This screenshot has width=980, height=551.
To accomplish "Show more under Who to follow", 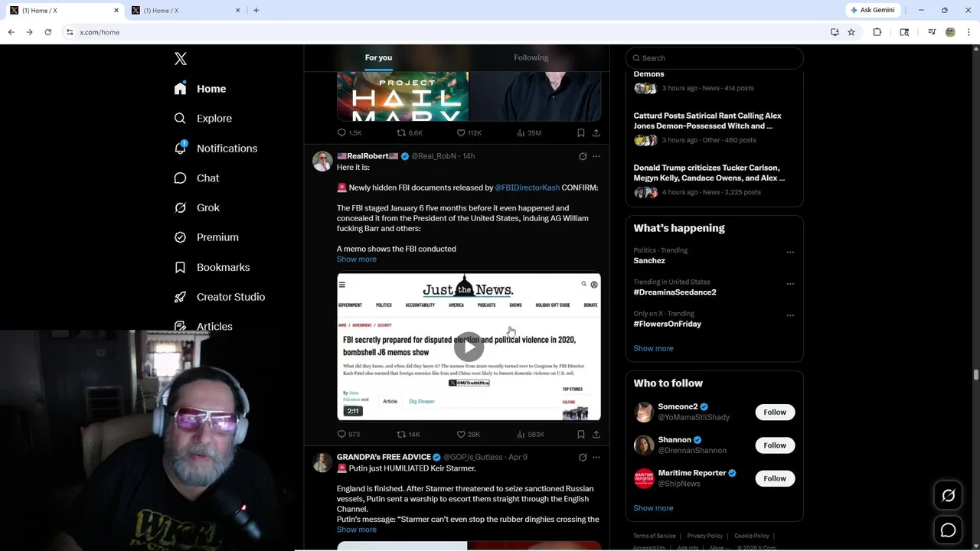I will pyautogui.click(x=653, y=508).
